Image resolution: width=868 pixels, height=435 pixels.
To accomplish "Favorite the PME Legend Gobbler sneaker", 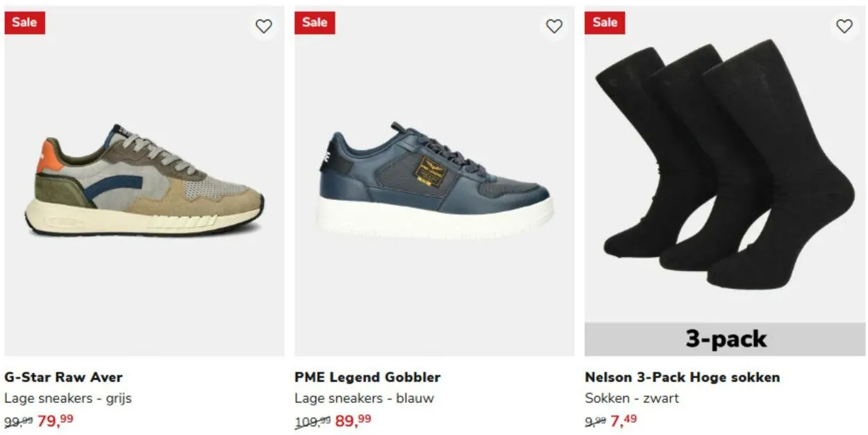I will click(553, 26).
